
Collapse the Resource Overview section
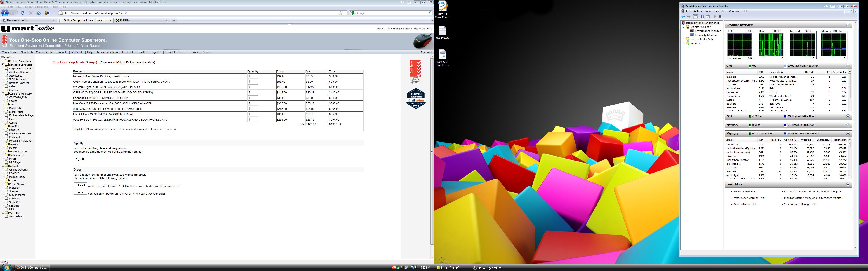point(848,25)
